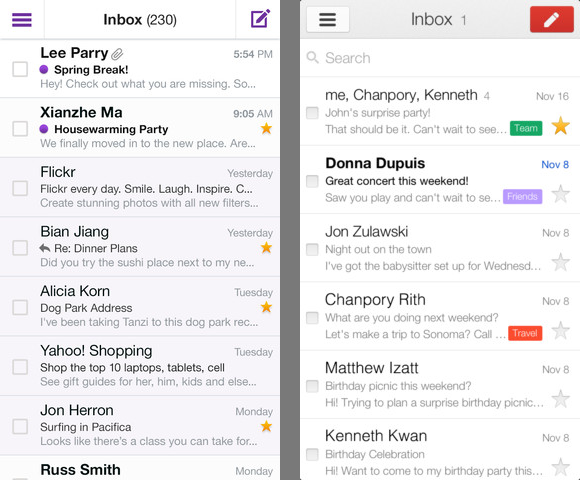Screen dimensions: 580x480
Task: Toggle the star on Housewarming Party email
Action: point(266,129)
